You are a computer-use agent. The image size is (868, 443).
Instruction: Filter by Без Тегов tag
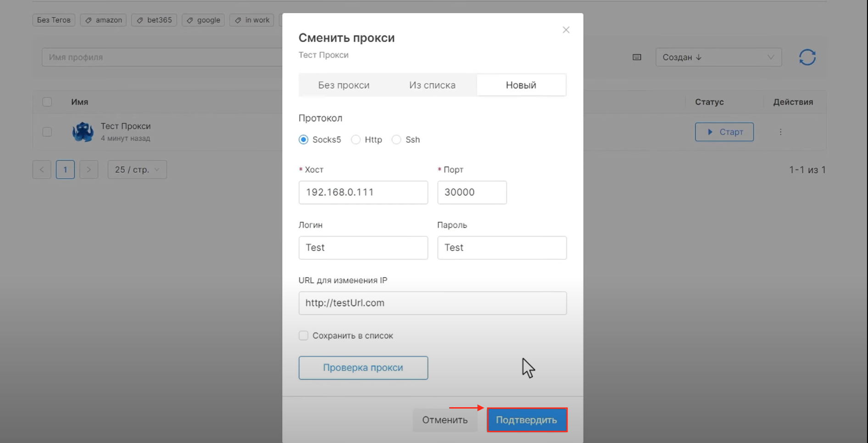(54, 20)
